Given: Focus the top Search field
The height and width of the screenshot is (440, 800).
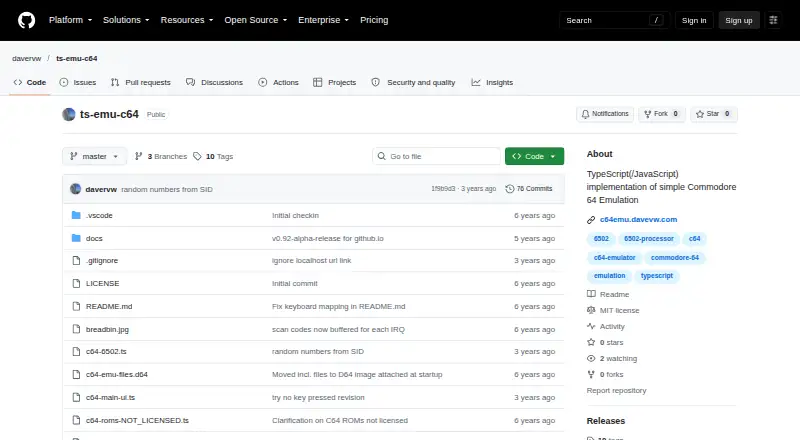Looking at the screenshot, I should (614, 20).
